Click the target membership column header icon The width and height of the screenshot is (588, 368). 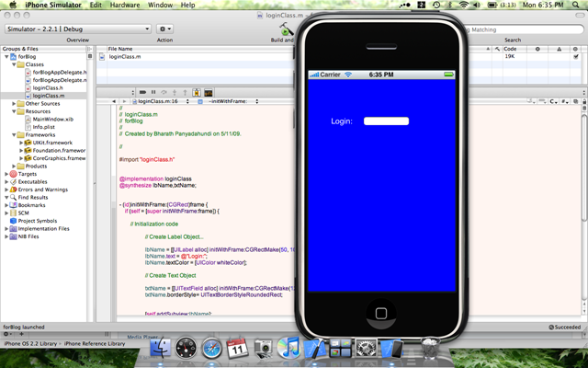coord(575,49)
